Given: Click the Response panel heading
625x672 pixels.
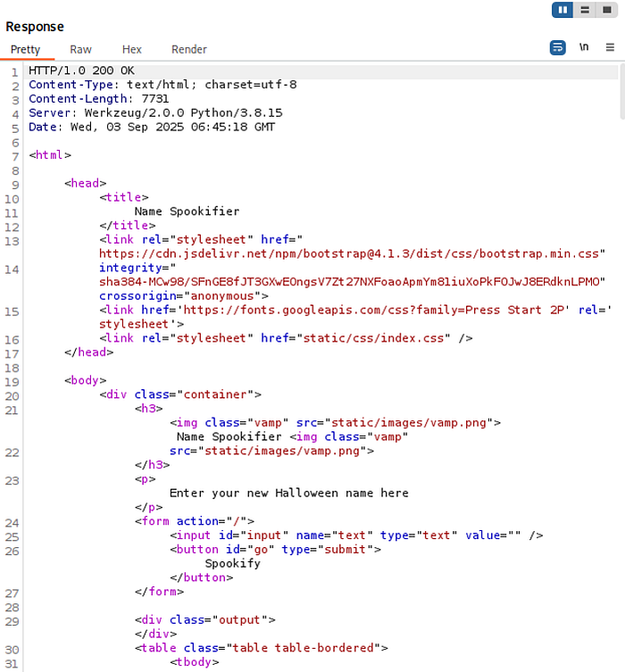Looking at the screenshot, I should tap(35, 27).
